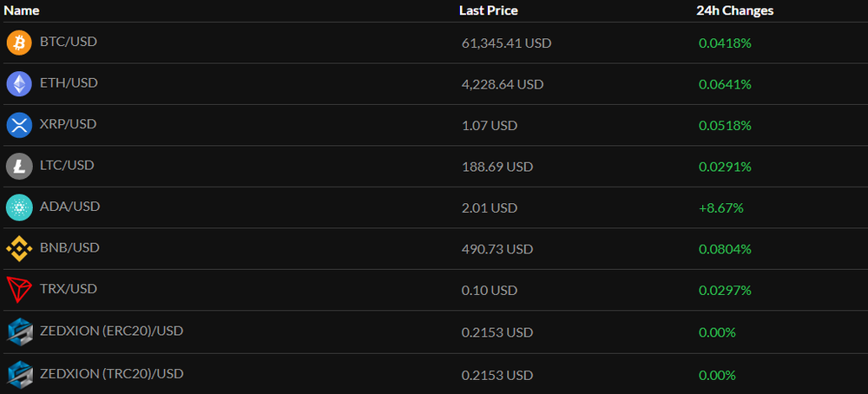
Task: Click the LTC/USD price 188.69 USD
Action: tap(497, 167)
